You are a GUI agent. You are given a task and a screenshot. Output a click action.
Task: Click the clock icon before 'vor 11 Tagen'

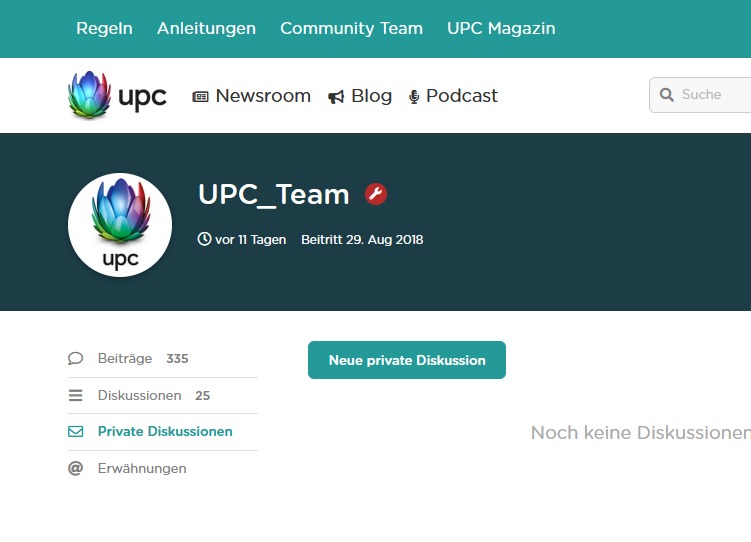[x=205, y=240]
